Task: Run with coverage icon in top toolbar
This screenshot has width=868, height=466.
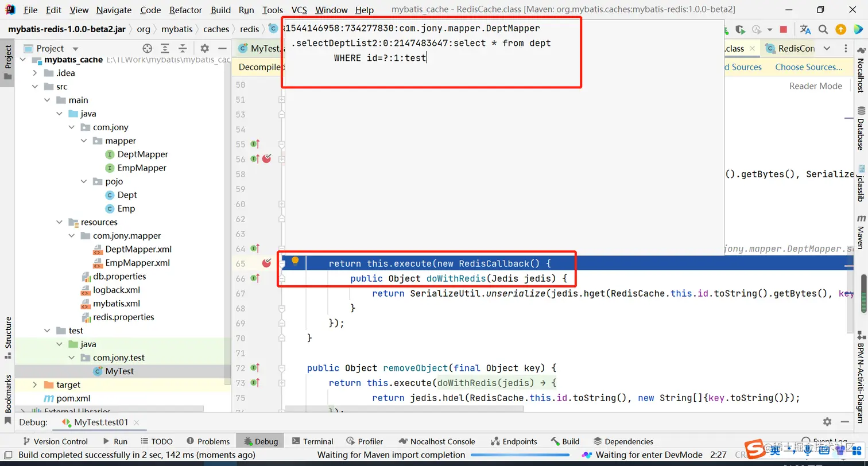Action: point(741,29)
